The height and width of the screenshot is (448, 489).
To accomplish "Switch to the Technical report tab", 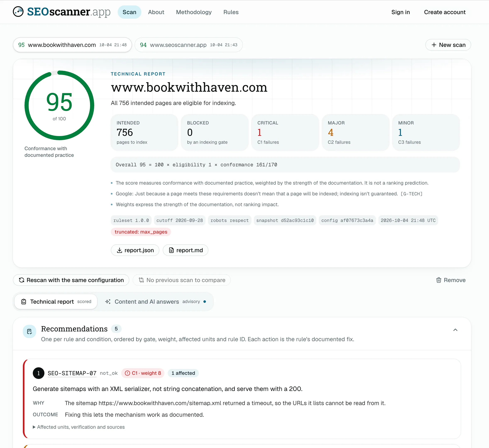I will pos(56,302).
